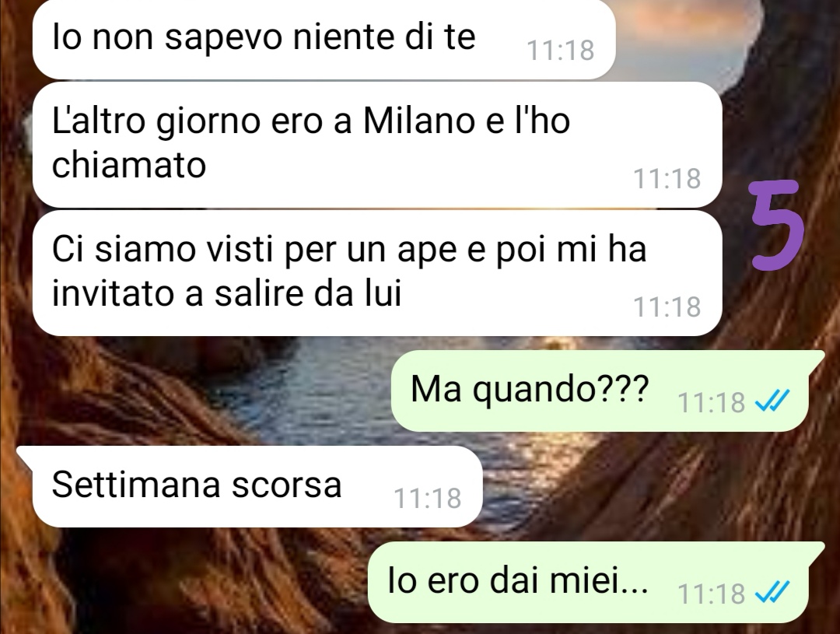Tap the bubble tail of 'Settimana scorsa'
840x634 pixels.
pos(26,454)
